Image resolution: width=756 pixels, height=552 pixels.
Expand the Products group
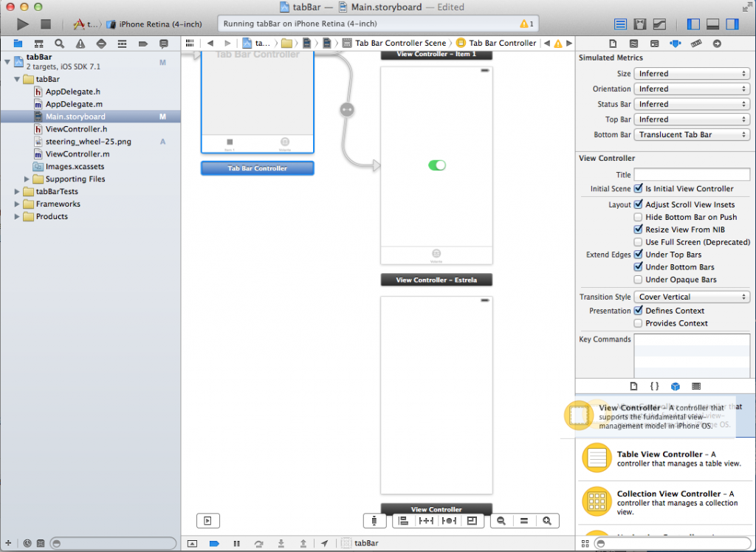(x=17, y=216)
